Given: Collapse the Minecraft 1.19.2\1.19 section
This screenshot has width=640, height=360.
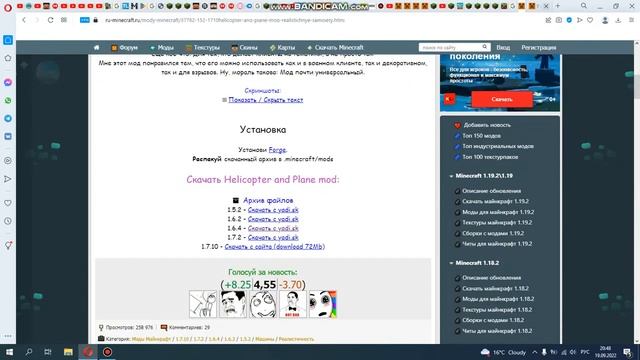Looking at the screenshot, I should click(451, 176).
